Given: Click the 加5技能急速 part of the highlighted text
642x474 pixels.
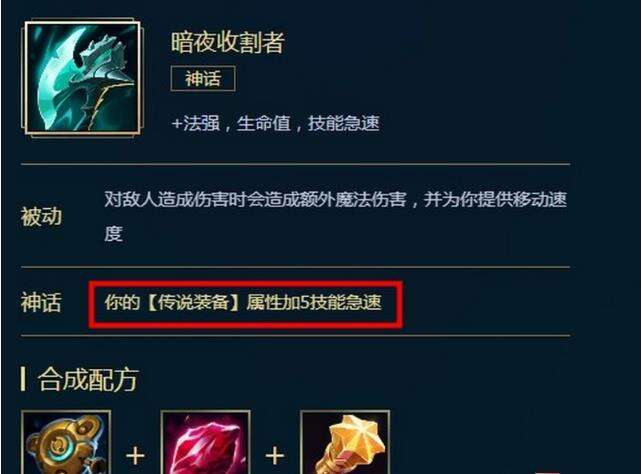Looking at the screenshot, I should 332,302.
